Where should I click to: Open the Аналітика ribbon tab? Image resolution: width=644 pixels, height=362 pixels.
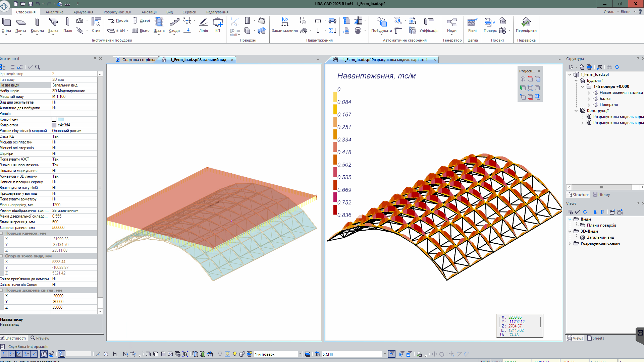click(54, 12)
